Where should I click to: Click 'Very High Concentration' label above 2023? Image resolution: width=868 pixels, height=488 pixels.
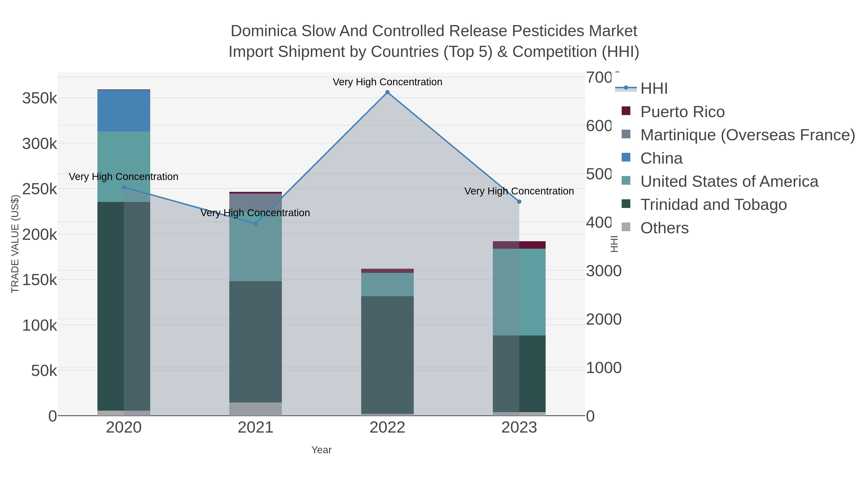(x=519, y=191)
